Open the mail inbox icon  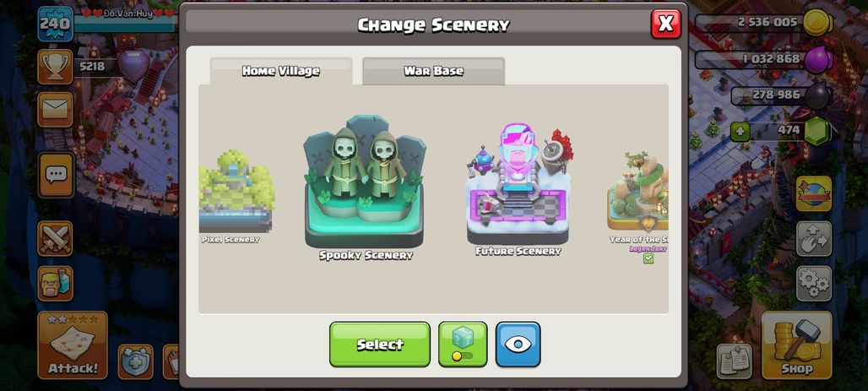point(55,109)
